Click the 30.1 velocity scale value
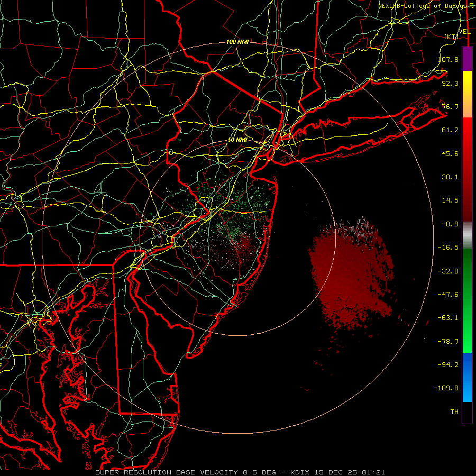This screenshot has height=476, width=476. (x=450, y=177)
